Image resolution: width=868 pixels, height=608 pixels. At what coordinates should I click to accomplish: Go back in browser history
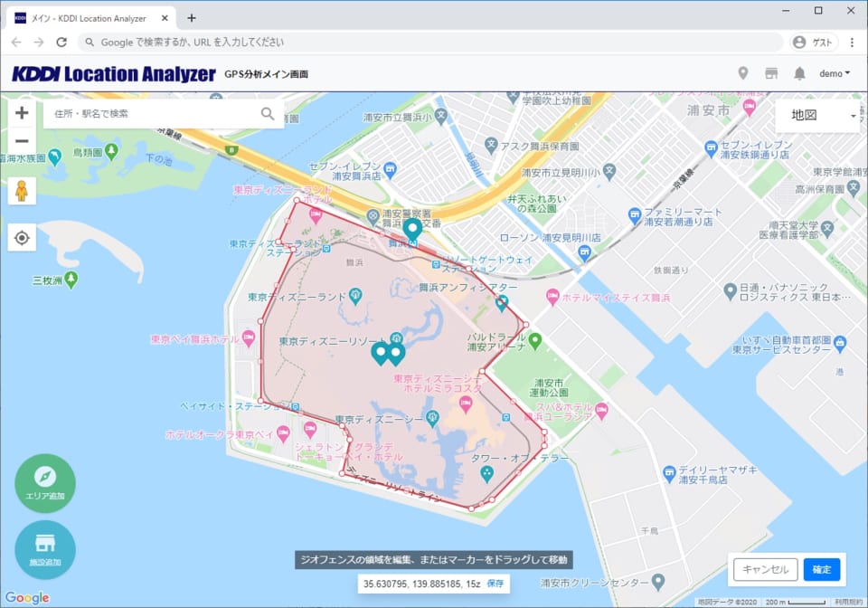[x=16, y=43]
